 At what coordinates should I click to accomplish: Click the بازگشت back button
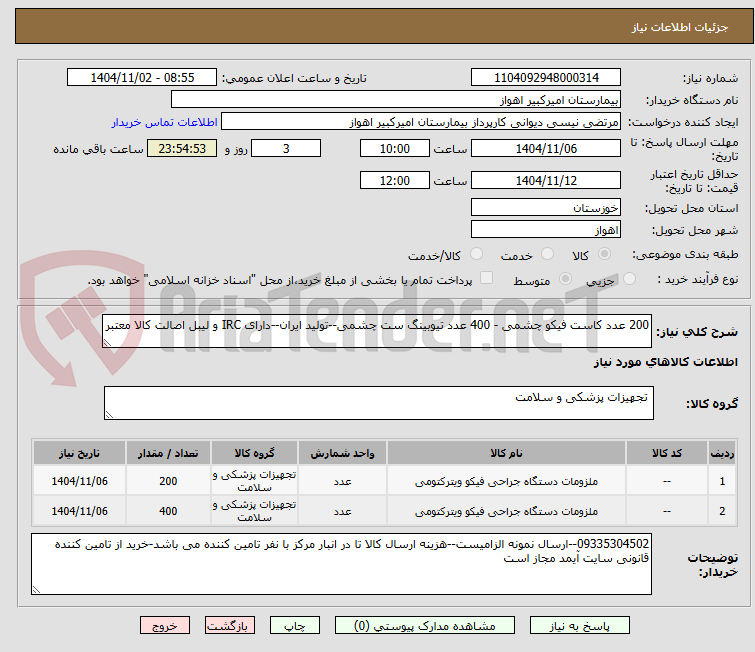[230, 626]
